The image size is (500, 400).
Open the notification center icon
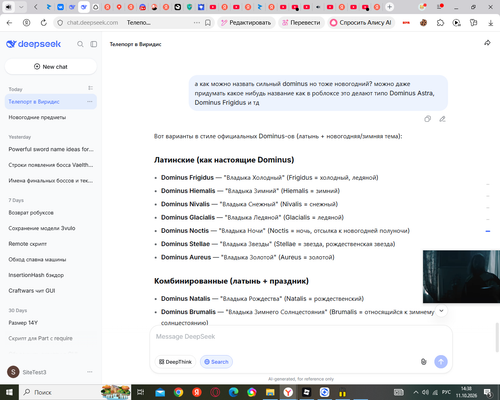[x=488, y=392]
